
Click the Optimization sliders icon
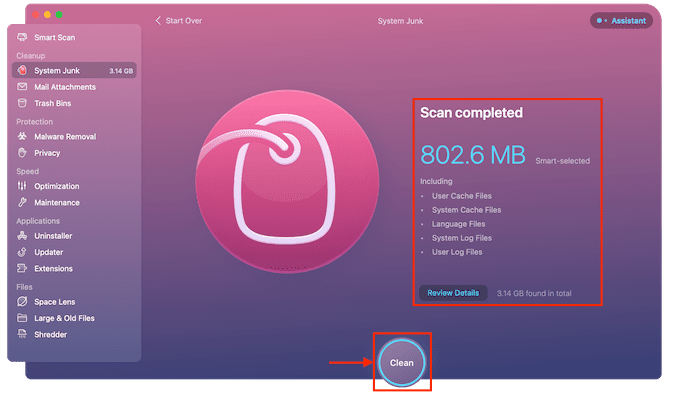(x=22, y=186)
